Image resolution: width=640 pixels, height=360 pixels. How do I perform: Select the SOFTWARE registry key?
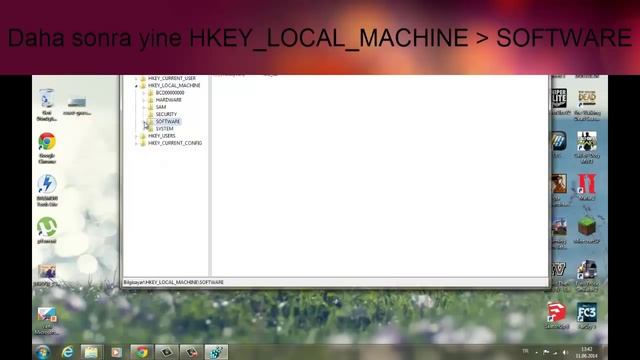pos(167,121)
